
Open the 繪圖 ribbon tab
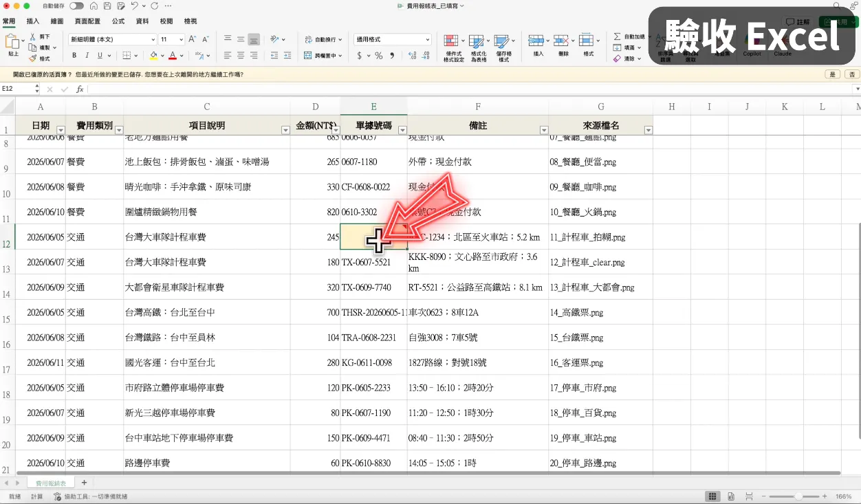coord(57,21)
